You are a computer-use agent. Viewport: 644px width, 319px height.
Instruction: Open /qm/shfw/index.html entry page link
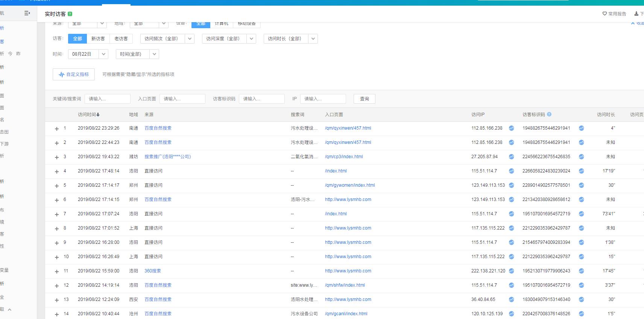pyautogui.click(x=345, y=285)
